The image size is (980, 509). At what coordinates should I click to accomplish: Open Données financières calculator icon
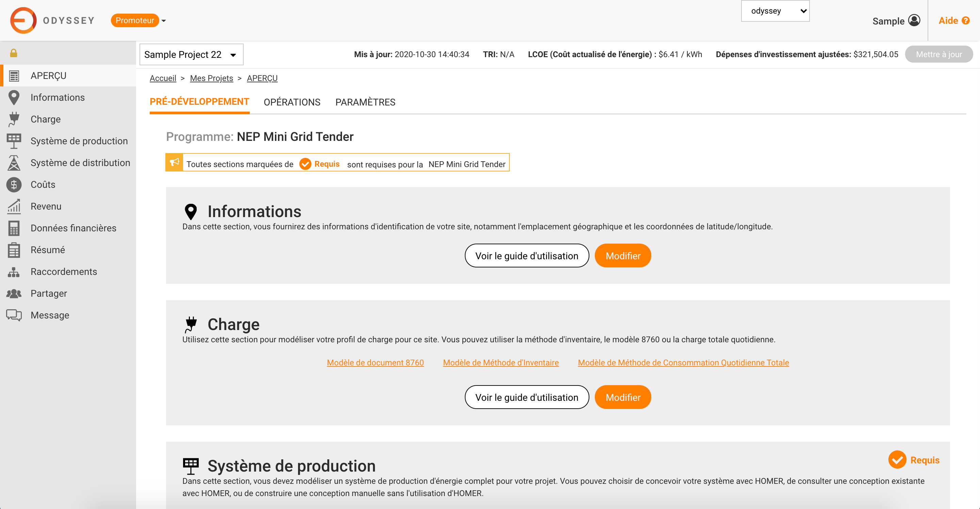click(x=14, y=228)
